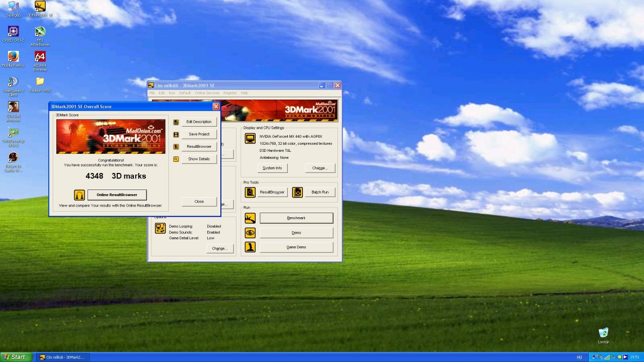The image size is (644, 362).
Task: Open the Help menu in 3DMark2001 window
Action: click(245, 93)
